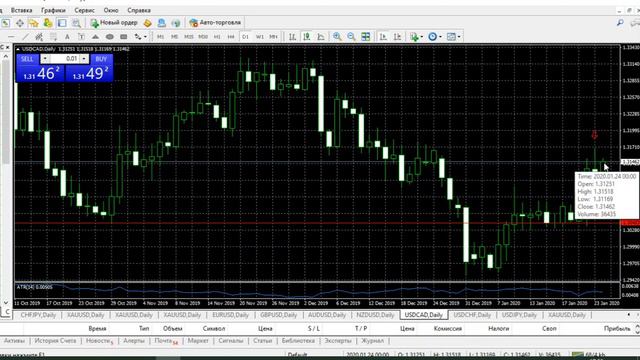The image size is (640, 360).
Task: Select the text label T tool
Action: click(81, 37)
